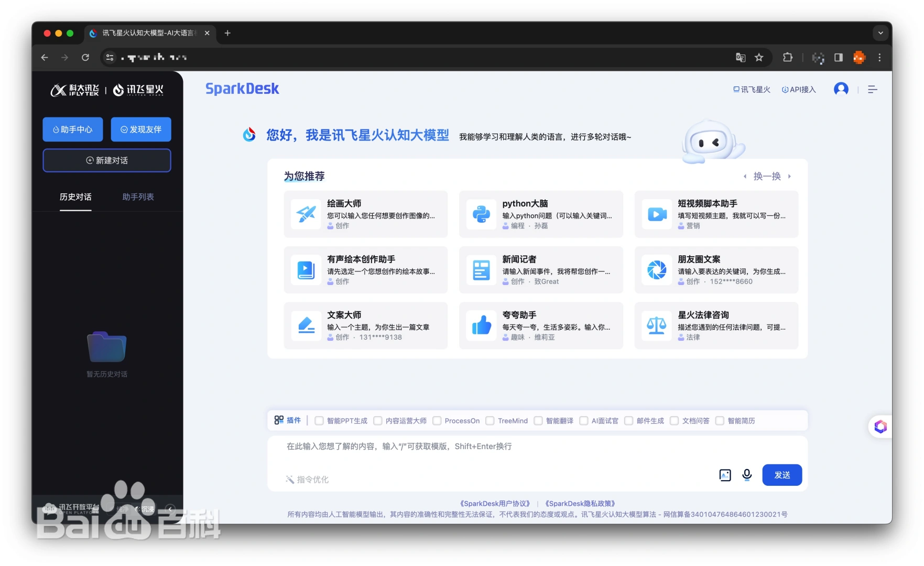Click the 插件 plugin grid icon
924x566 pixels.
[x=279, y=420]
